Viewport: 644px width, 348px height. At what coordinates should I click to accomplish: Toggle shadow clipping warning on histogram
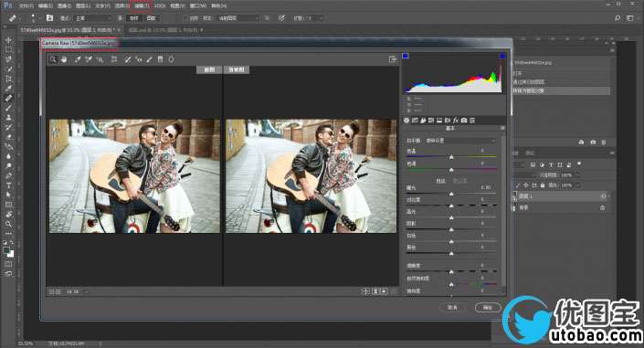406,56
